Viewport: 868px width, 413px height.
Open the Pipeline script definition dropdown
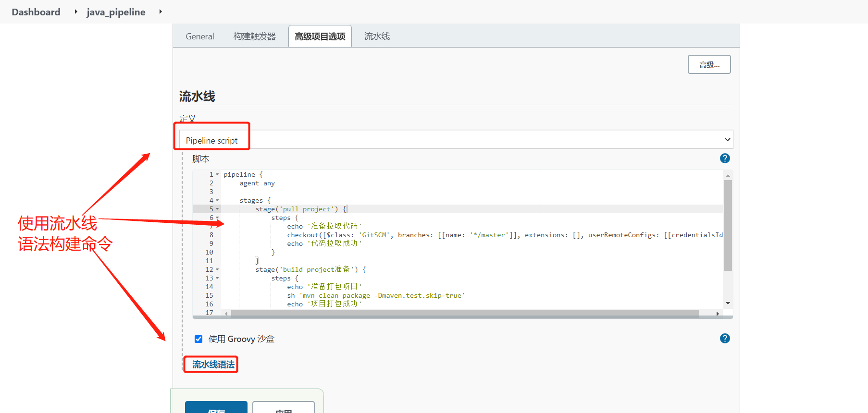click(456, 140)
